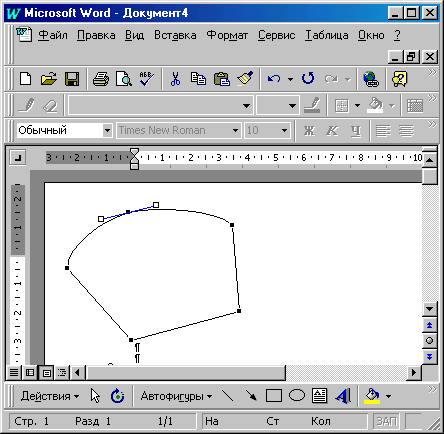Viewport: 444px width, 434px height.
Task: Paste from clipboard icon
Action: pos(222,79)
